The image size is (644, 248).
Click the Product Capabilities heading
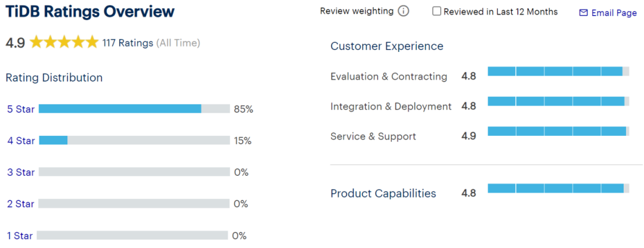(x=383, y=193)
